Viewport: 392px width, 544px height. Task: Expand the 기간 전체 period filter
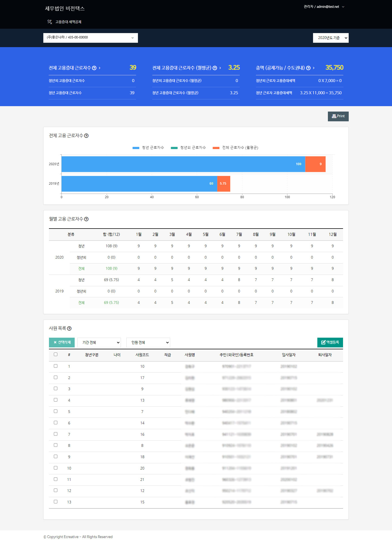pos(99,343)
